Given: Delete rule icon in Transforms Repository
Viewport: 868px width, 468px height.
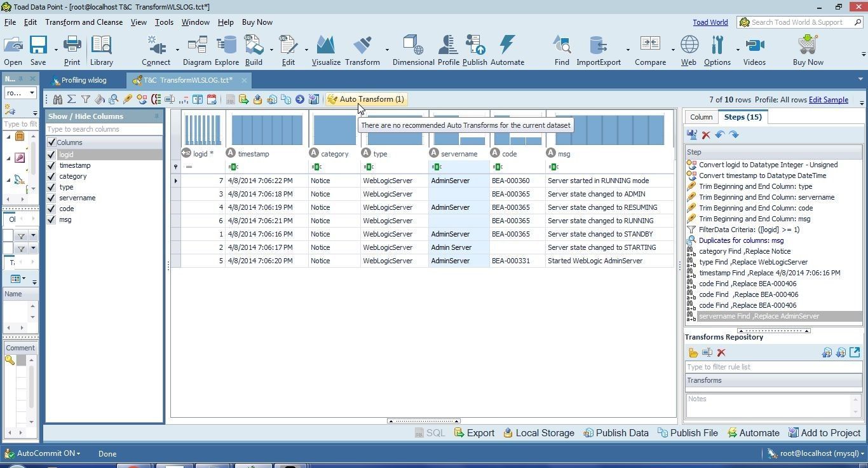Looking at the screenshot, I should [721, 353].
